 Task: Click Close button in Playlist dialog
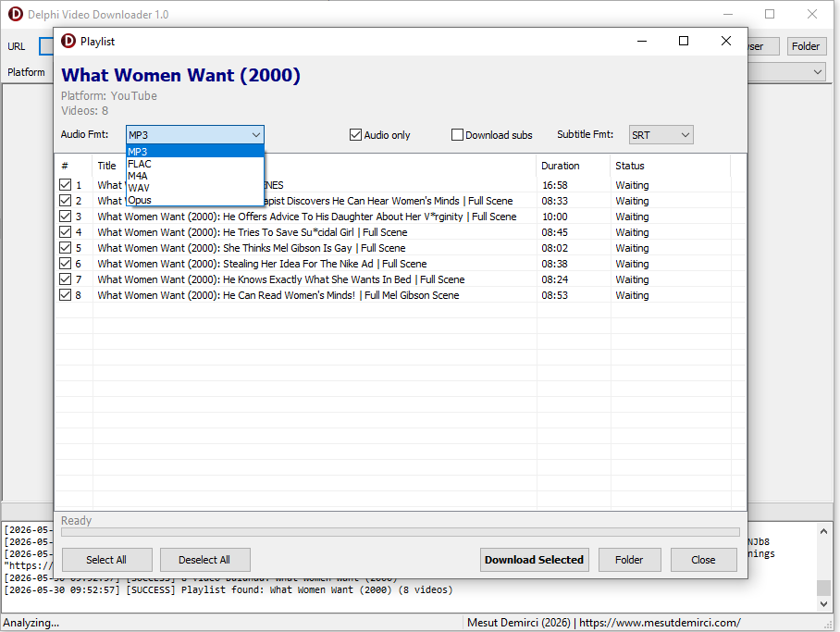click(x=703, y=560)
